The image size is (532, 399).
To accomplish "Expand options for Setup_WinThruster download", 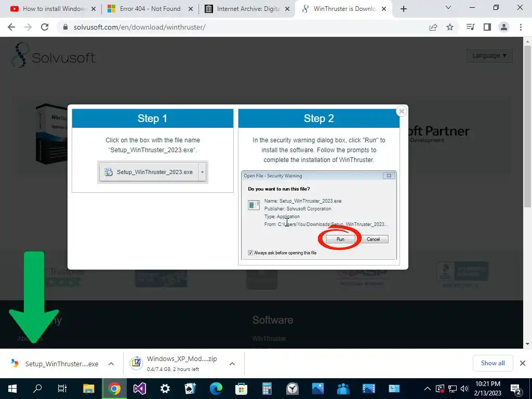I will click(111, 364).
